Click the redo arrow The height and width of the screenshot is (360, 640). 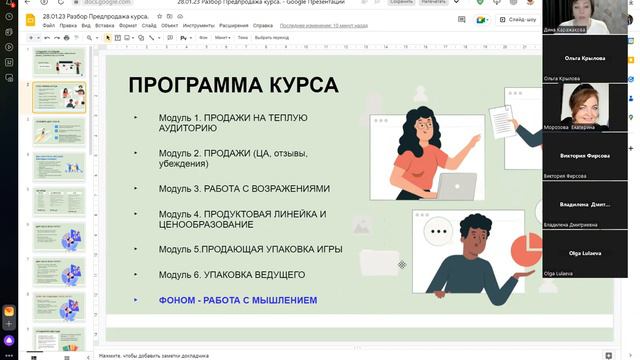pos(57,38)
